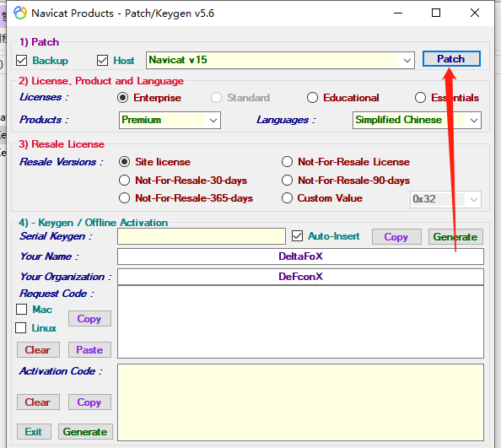Click the Serial Keygen input field
Screen dimensions: 501x448
(x=202, y=236)
